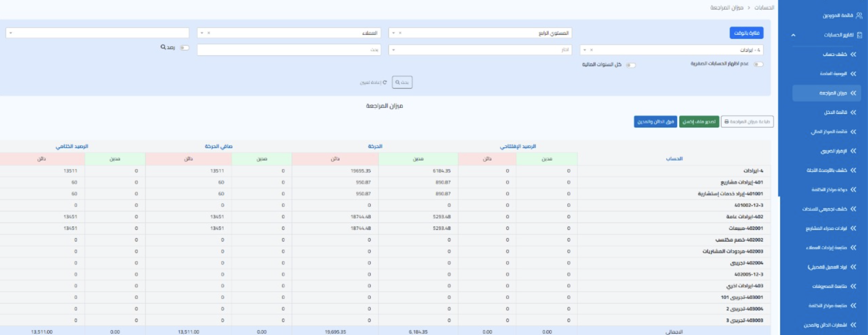The height and width of the screenshot is (335, 868).
Task: Enable the كل السنوات المالية toggle
Action: click(x=630, y=65)
